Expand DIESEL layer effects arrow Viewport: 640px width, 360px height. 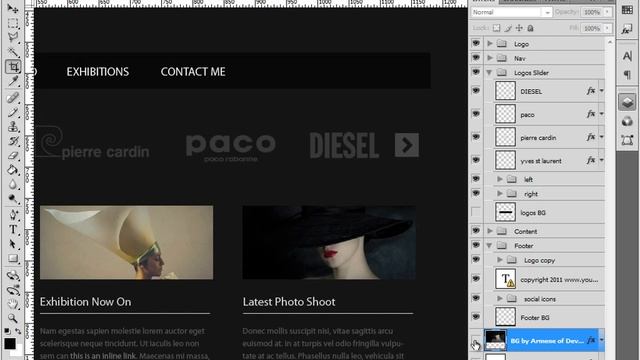click(x=602, y=91)
